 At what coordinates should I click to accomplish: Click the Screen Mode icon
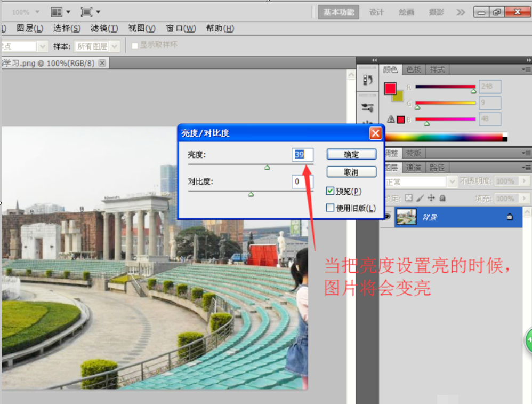[86, 12]
